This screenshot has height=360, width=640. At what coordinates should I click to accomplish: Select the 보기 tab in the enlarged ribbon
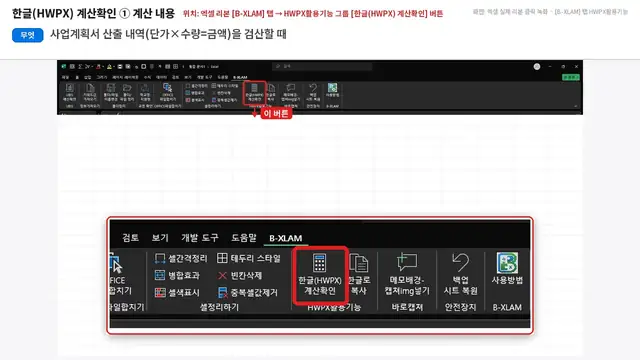(x=160, y=238)
